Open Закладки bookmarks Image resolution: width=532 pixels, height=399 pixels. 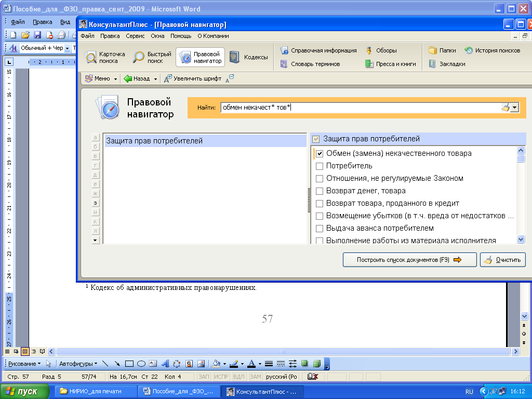coord(447,64)
